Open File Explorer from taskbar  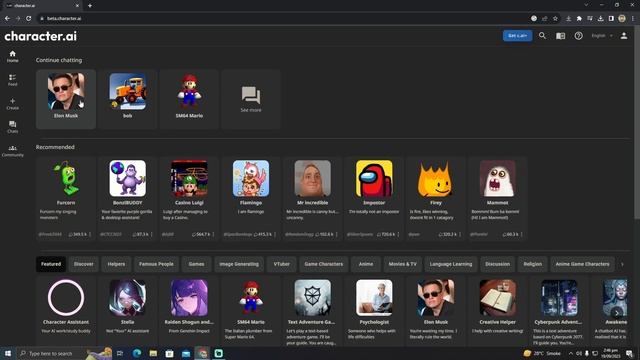(x=153, y=353)
